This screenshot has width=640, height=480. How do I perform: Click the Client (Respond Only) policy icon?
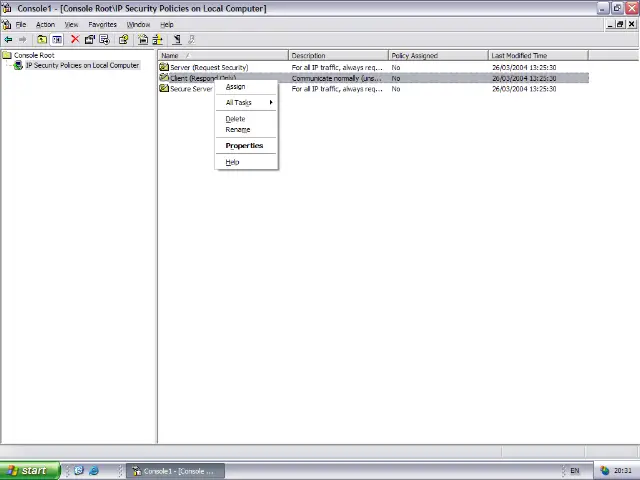(x=164, y=78)
